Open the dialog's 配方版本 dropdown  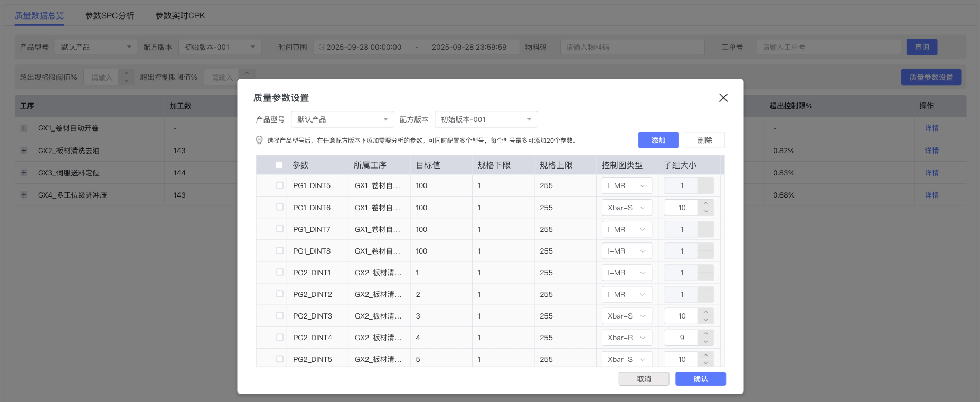tap(486, 119)
